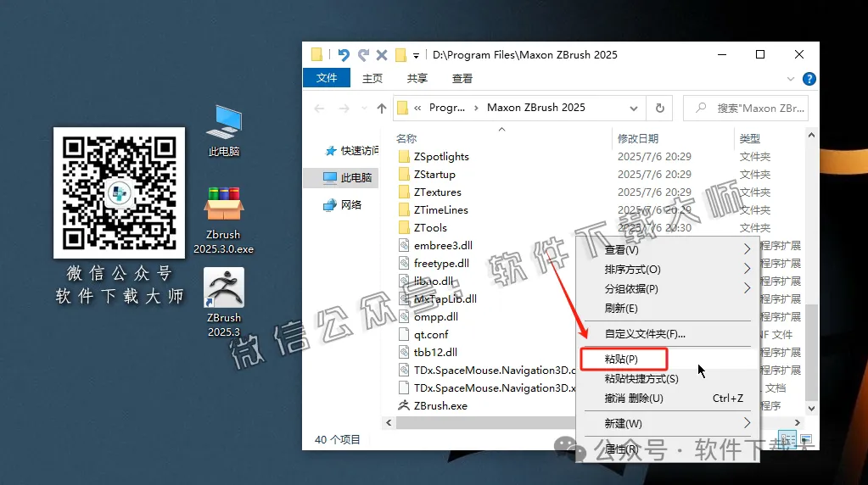Select the qt.conf file
The image size is (868, 485).
tap(431, 335)
